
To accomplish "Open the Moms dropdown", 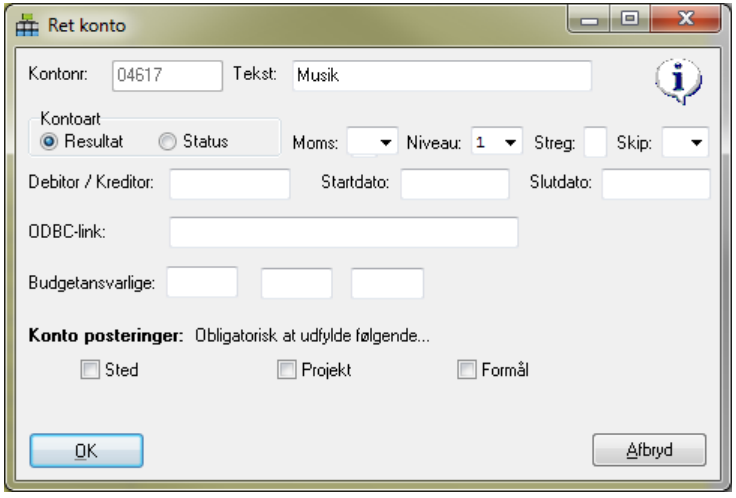I will (372, 142).
